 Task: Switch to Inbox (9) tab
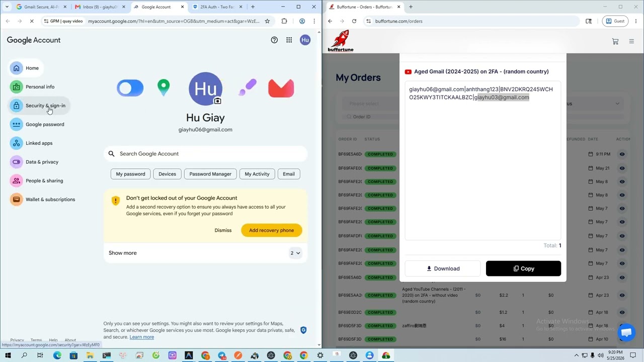[100, 7]
